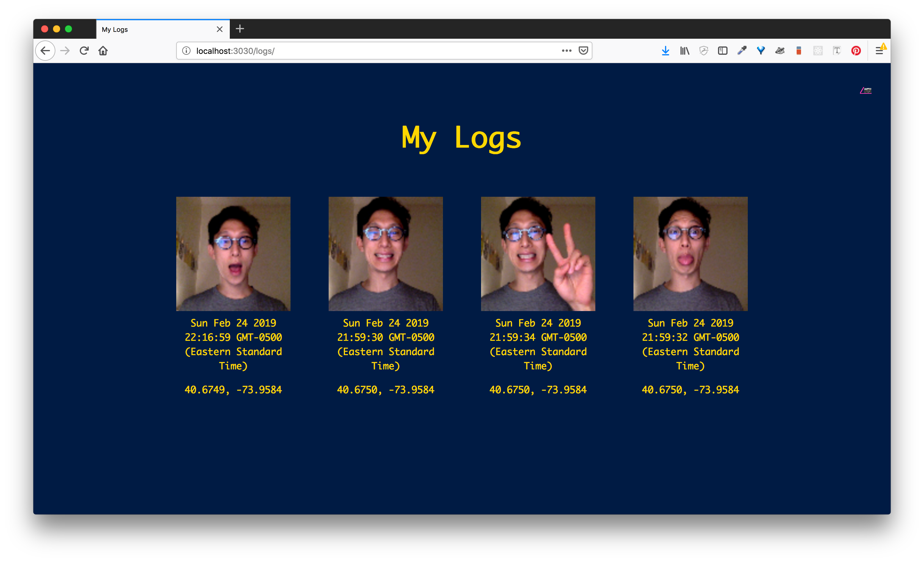Click the T font extension icon
The width and height of the screenshot is (924, 562).
click(x=836, y=51)
